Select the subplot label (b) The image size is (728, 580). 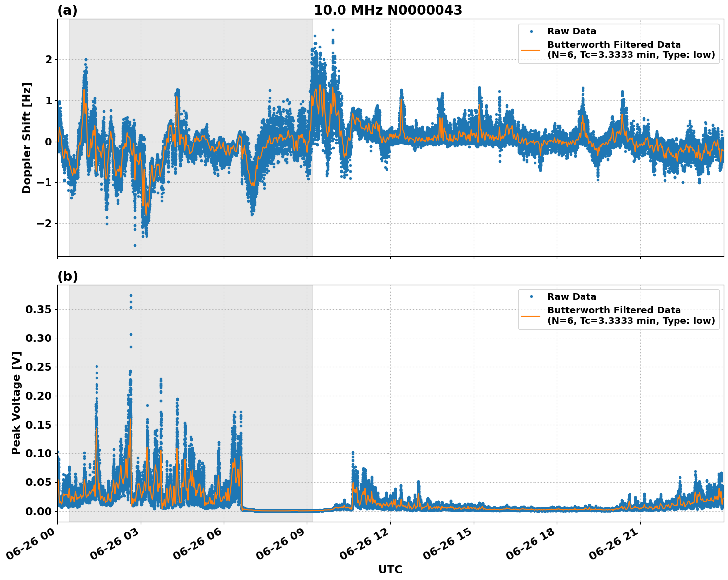[68, 276]
